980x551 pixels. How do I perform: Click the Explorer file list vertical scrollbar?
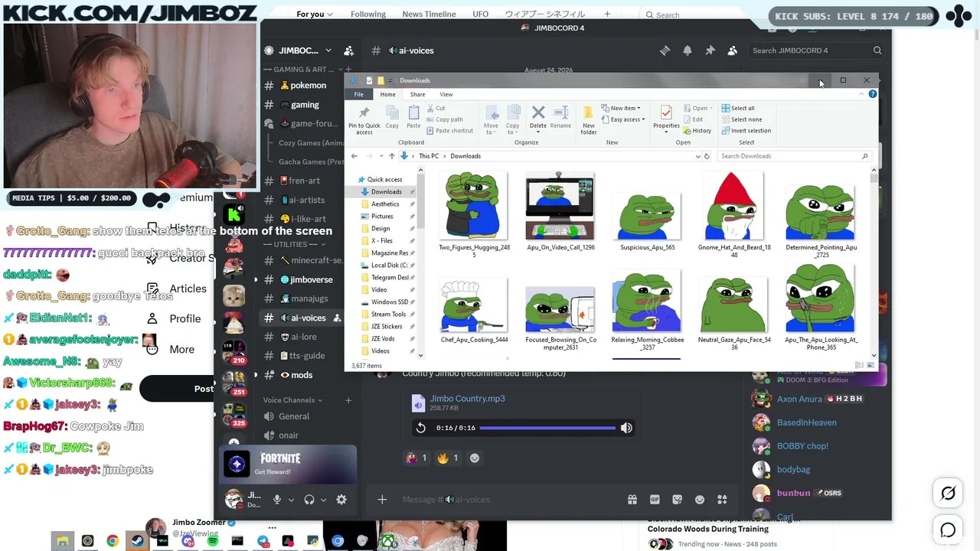click(874, 262)
